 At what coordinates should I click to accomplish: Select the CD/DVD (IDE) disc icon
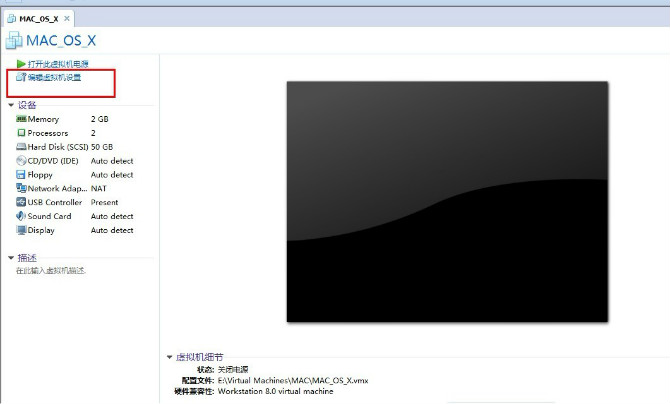tap(21, 160)
